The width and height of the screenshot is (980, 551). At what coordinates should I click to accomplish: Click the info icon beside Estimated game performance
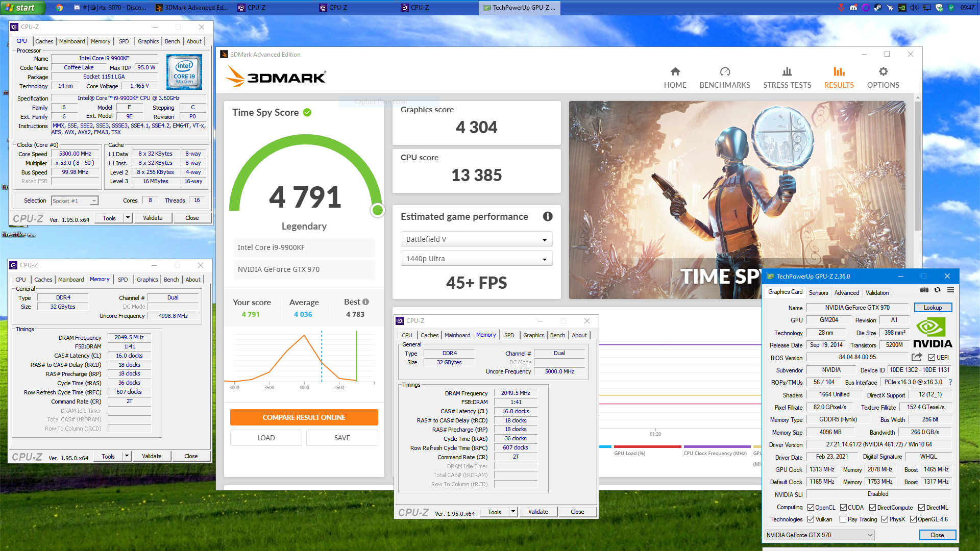pyautogui.click(x=548, y=216)
